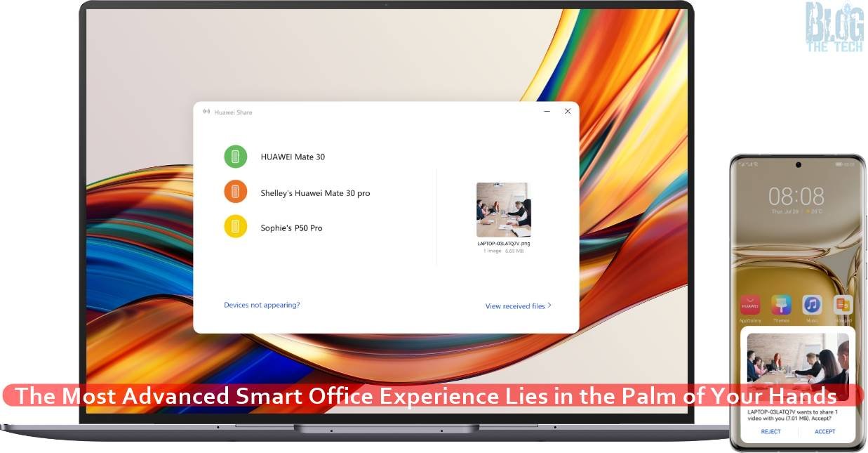Open AppGallery on the phone home screen
868x453 pixels.
pos(750,306)
